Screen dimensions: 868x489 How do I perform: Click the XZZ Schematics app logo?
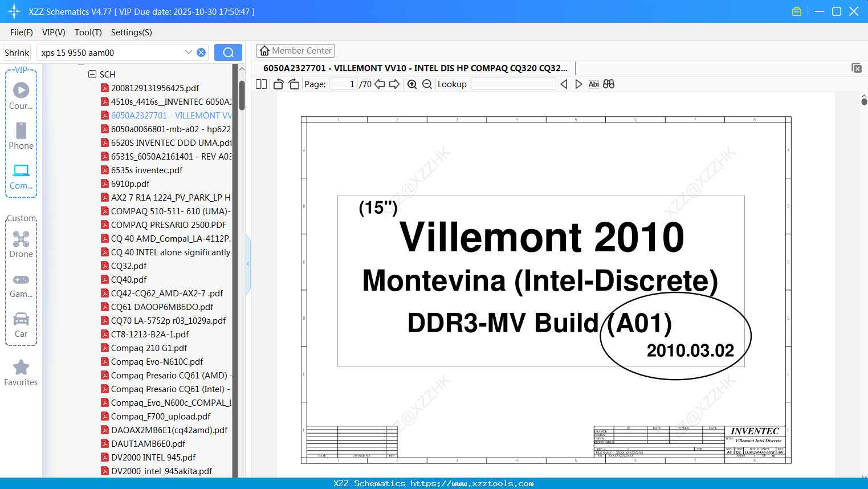[14, 11]
